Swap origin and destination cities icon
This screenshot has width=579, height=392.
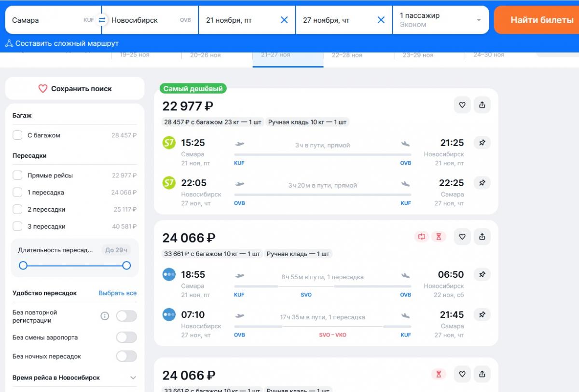[x=102, y=20]
